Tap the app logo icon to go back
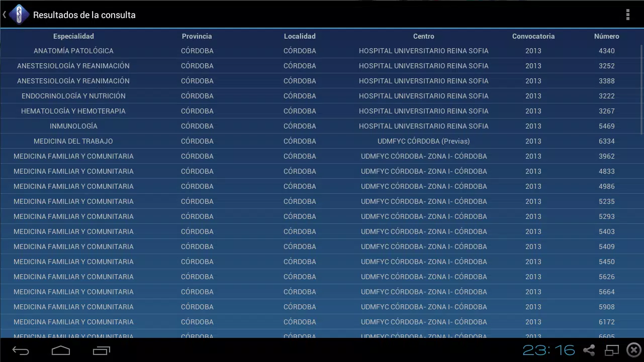Image resolution: width=644 pixels, height=362 pixels. tap(19, 15)
